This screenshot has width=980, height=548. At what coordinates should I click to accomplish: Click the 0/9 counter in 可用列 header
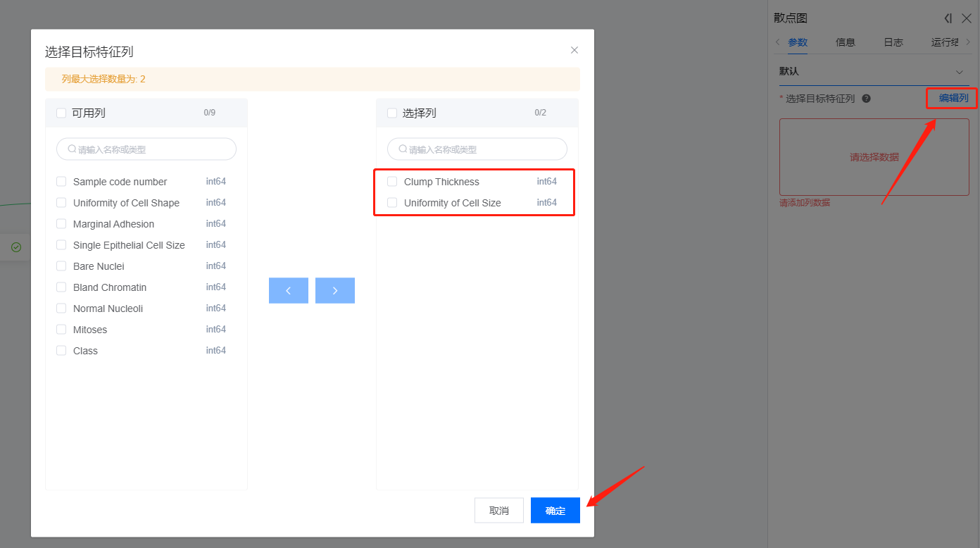tap(210, 113)
